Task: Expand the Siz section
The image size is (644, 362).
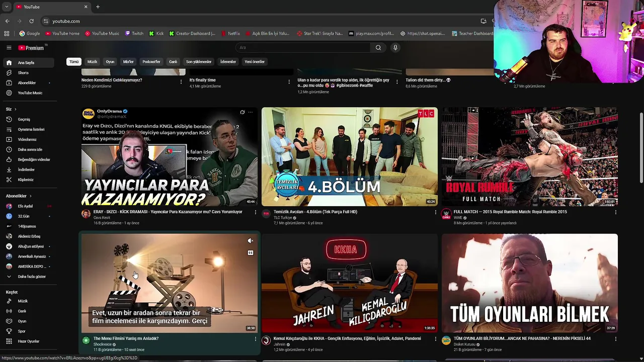Action: (11, 109)
